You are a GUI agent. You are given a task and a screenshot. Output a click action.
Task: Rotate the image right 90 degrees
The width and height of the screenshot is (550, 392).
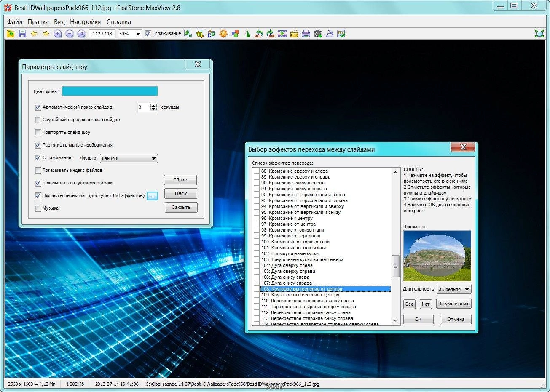click(271, 34)
